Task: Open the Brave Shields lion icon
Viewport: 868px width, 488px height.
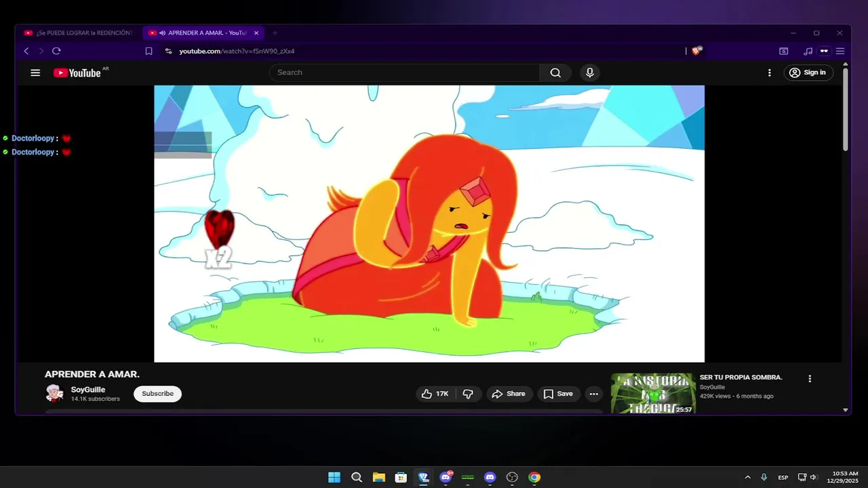Action: [x=696, y=51]
